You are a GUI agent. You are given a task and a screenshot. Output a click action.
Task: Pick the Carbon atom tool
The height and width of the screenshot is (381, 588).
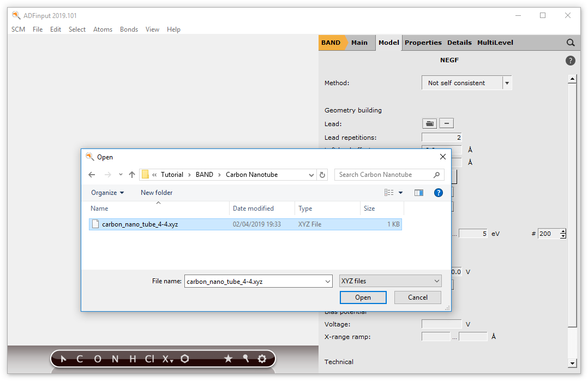(80, 359)
